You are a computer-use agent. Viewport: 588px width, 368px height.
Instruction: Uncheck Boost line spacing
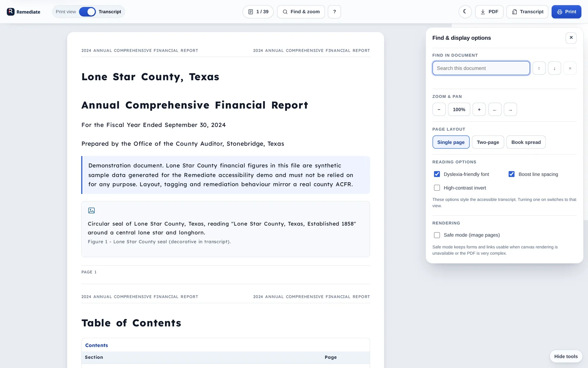tap(512, 174)
